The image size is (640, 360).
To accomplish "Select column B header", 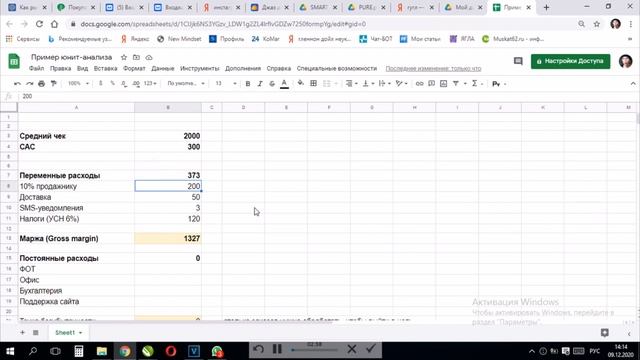I will click(x=168, y=107).
